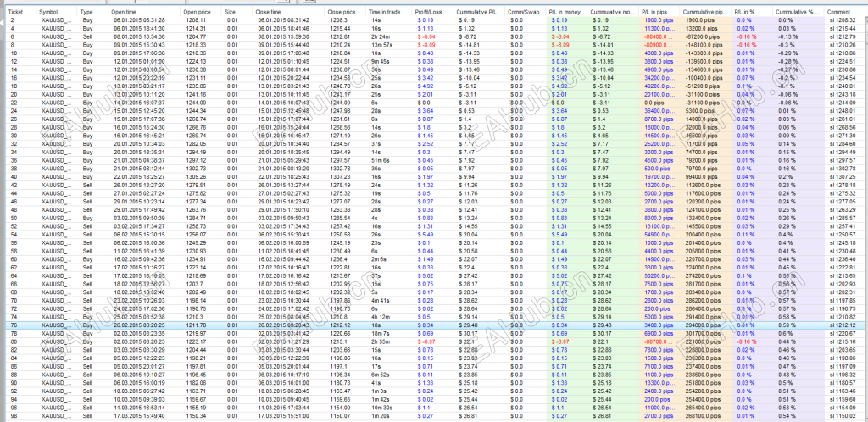Sort by Comm/Swap column header
Viewport: 868px width, 422px height.
526,12
